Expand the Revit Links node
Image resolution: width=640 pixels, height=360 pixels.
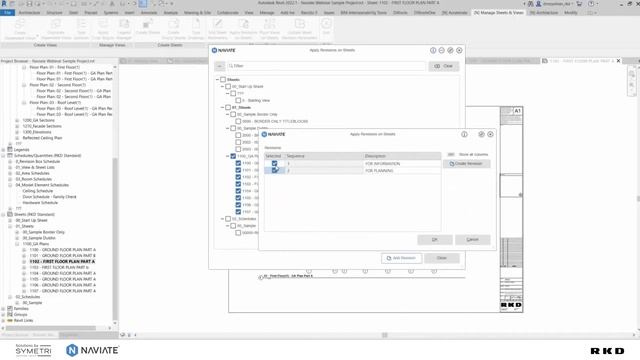click(x=4, y=320)
